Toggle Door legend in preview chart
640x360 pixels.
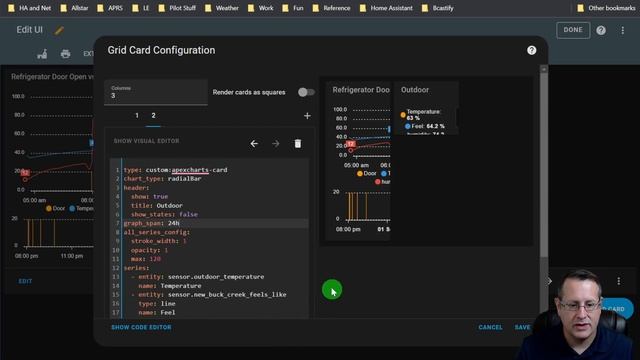[367, 173]
